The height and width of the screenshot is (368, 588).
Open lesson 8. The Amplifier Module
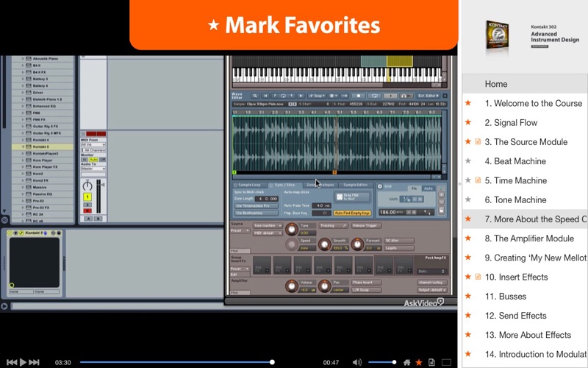[x=525, y=238]
